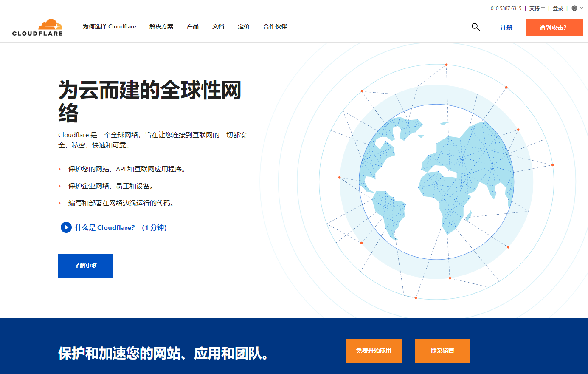The height and width of the screenshot is (374, 588).
Task: Open the 解决方案 menu
Action: (161, 26)
